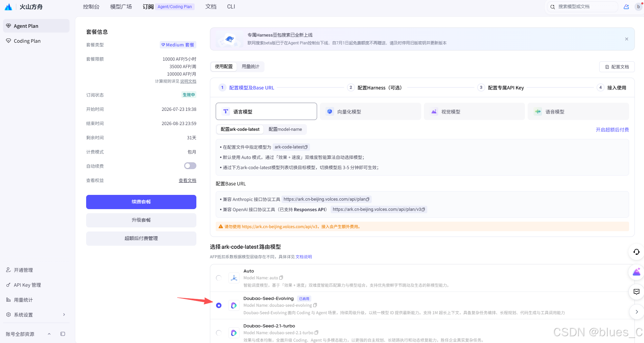Screen dimensions: 644x343
Task: Click the sidebar collapse icon at bottom
Action: tap(63, 334)
